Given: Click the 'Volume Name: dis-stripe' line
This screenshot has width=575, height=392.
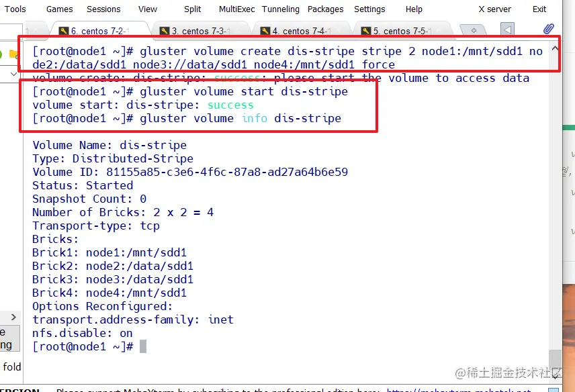Looking at the screenshot, I should [109, 145].
